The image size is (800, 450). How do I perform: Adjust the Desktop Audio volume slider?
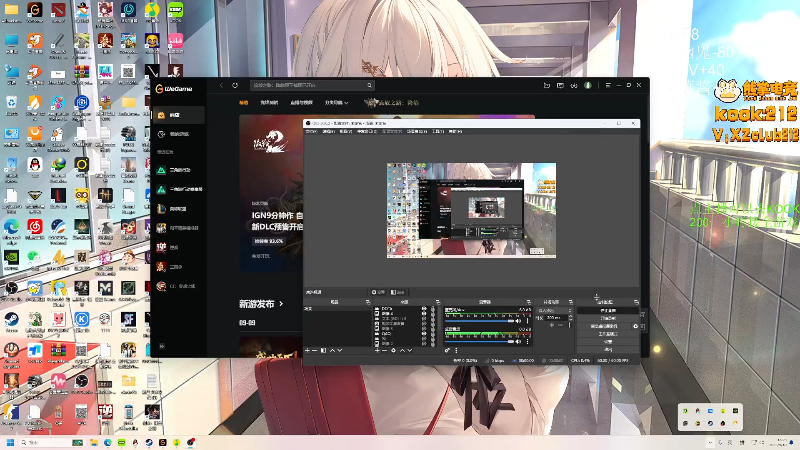coord(480,342)
